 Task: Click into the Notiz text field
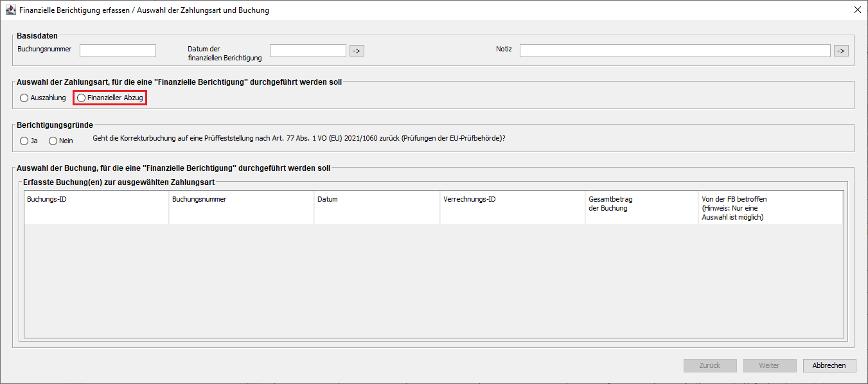point(675,51)
